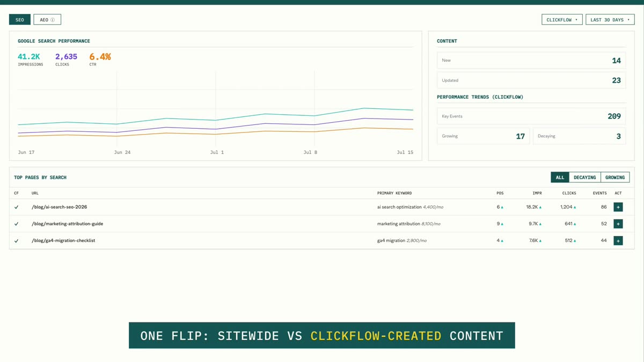Sort by POS column header

pyautogui.click(x=500, y=193)
